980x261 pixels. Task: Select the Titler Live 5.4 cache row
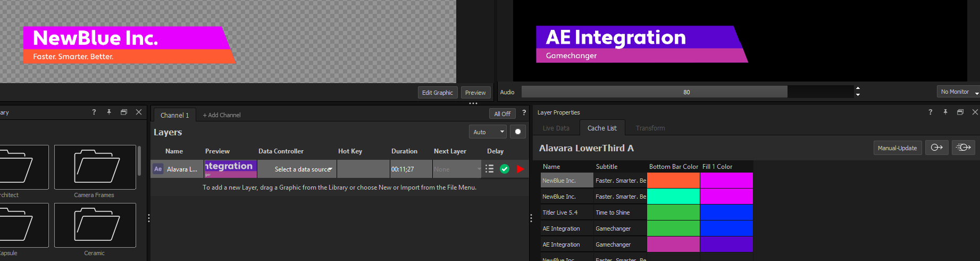pos(567,212)
